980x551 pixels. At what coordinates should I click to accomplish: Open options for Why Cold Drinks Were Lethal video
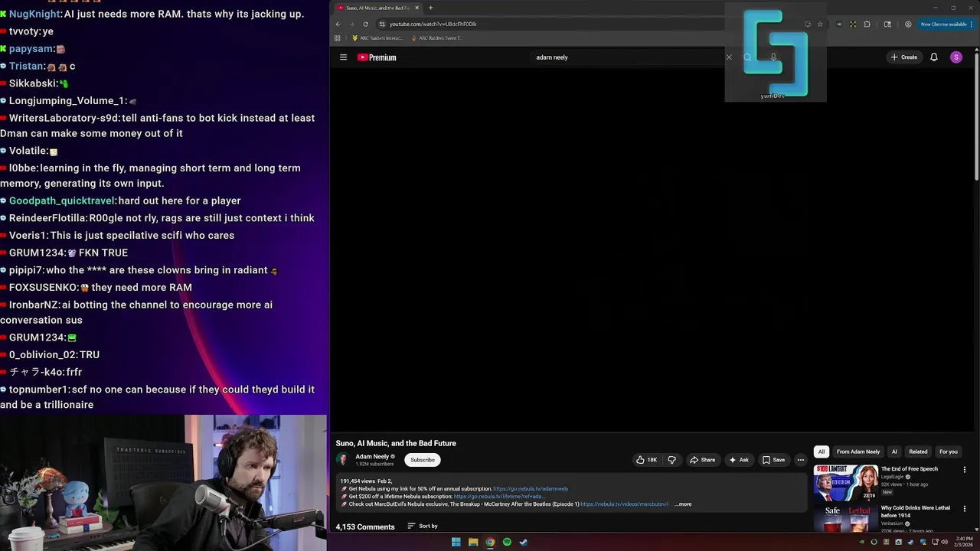(965, 509)
